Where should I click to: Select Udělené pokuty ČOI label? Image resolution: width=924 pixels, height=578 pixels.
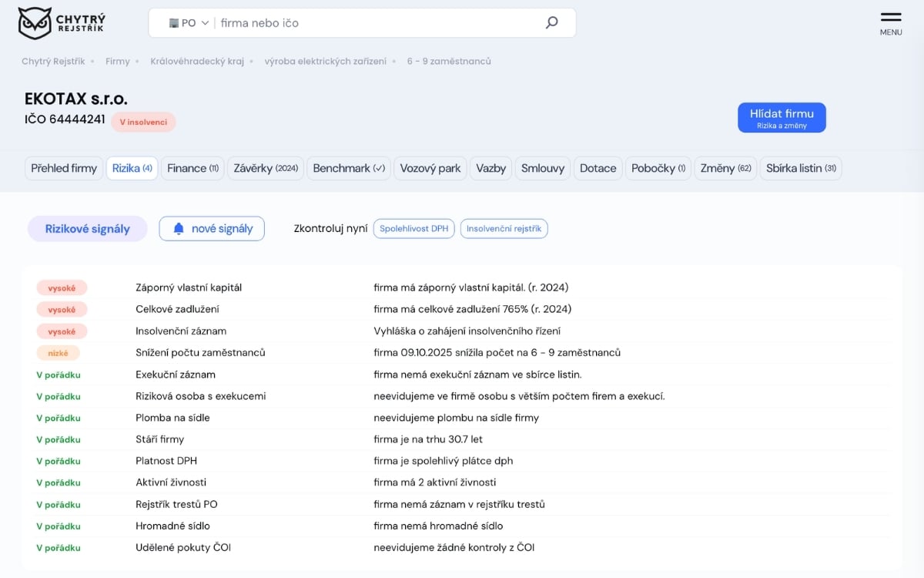click(x=183, y=548)
